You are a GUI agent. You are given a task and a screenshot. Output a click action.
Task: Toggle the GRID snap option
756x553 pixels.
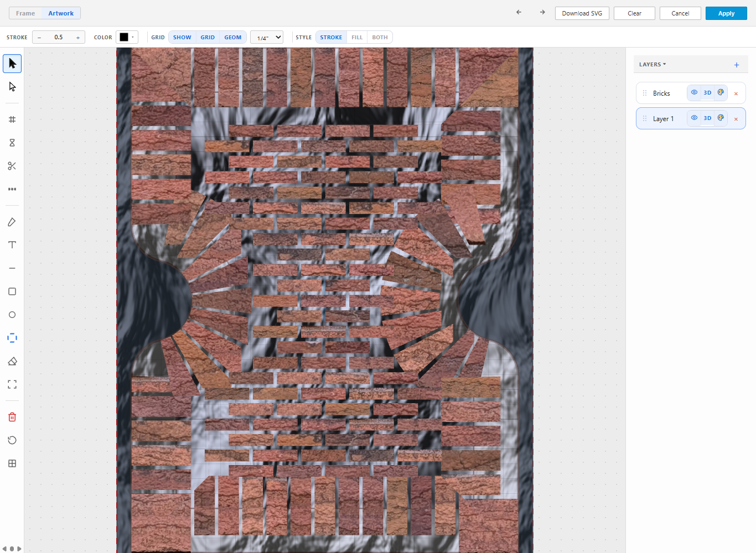click(x=208, y=38)
